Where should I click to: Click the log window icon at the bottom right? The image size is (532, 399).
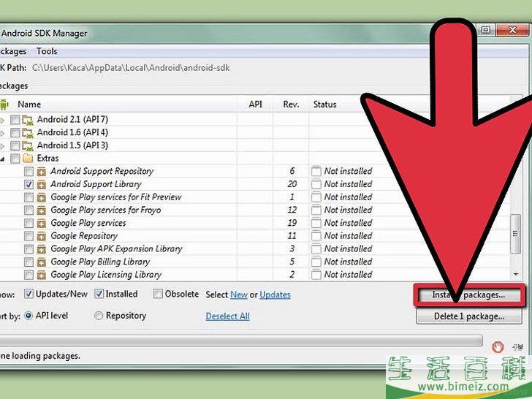[517, 346]
